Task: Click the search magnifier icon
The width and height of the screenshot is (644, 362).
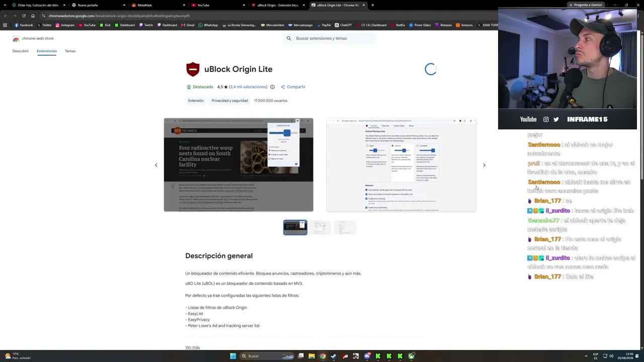Action: click(x=289, y=38)
